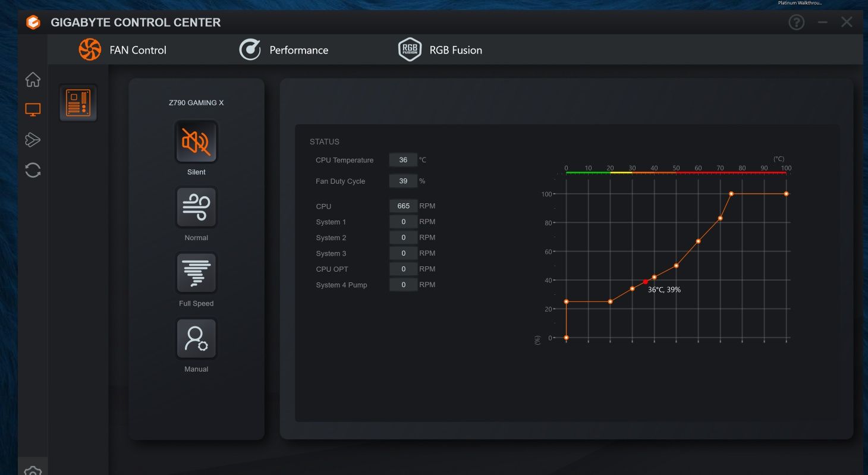Screen dimensions: 868x475
Task: Click the Z790 GAMING X label
Action: click(196, 103)
